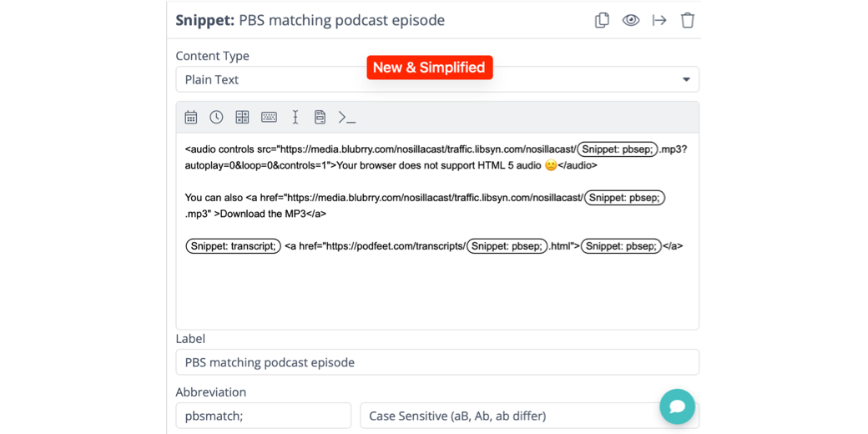Click the text cursor icon in toolbar
The height and width of the screenshot is (434, 868).
pyautogui.click(x=295, y=118)
